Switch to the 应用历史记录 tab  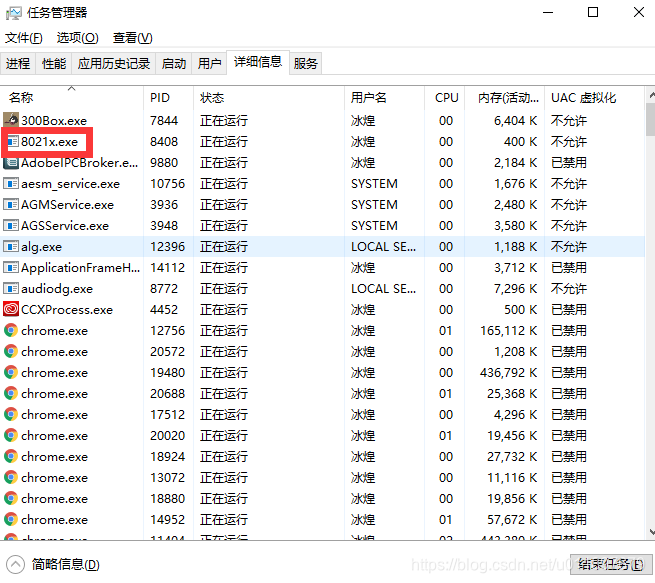coord(114,63)
